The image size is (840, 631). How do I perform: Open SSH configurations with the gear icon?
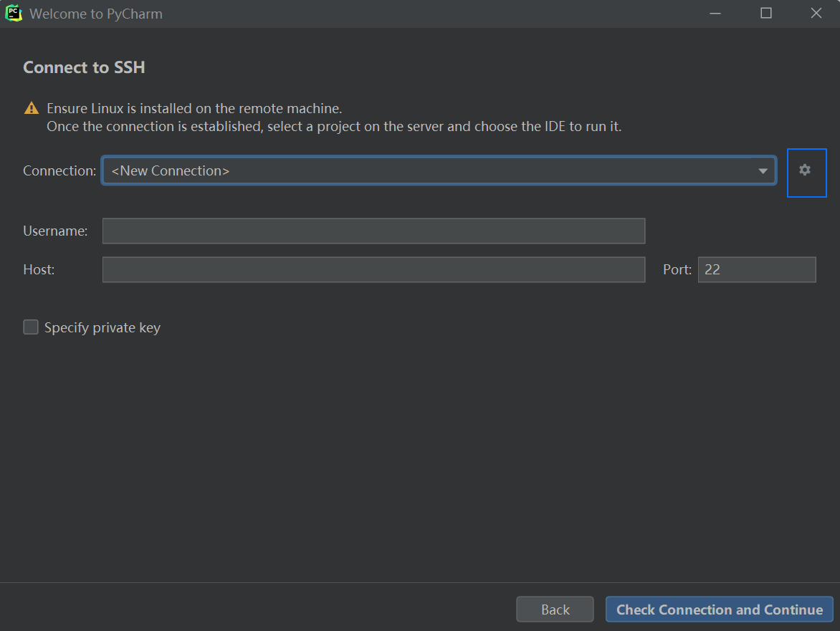click(x=806, y=170)
